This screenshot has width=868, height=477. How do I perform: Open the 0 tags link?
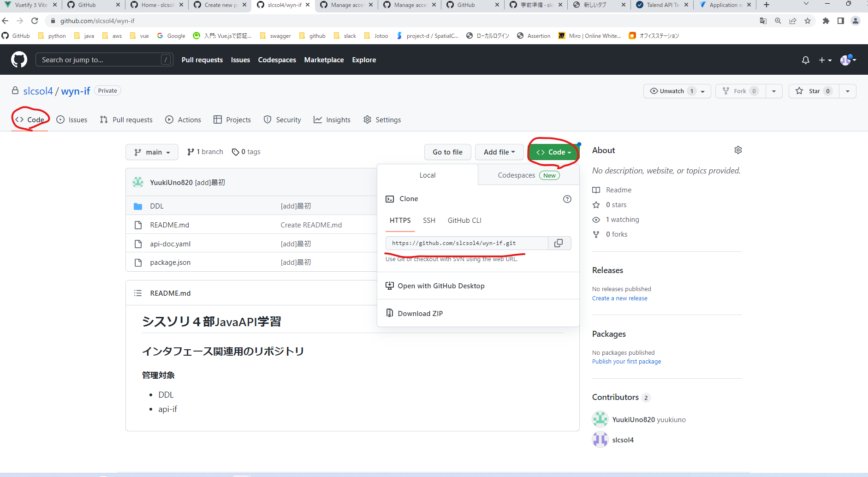coord(246,152)
